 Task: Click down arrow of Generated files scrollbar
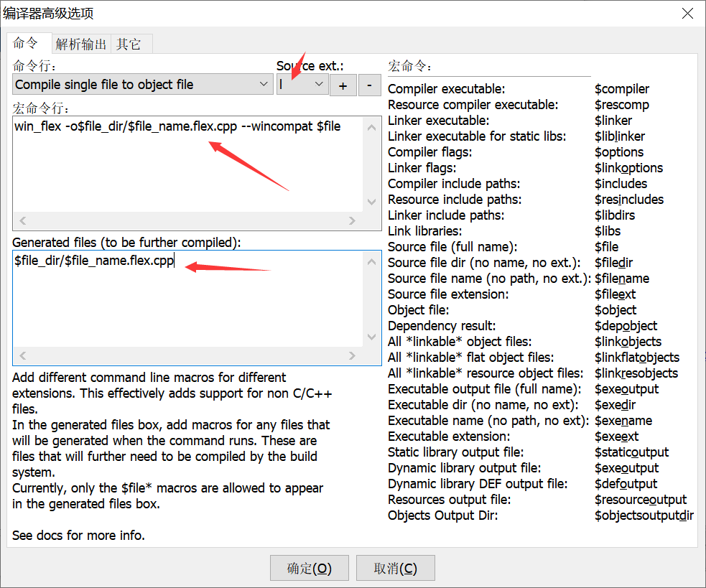pyautogui.click(x=371, y=336)
